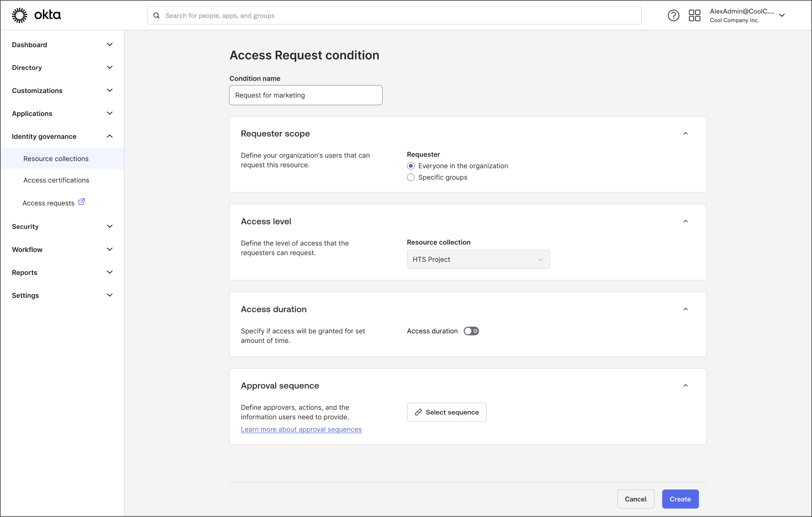Enable the Access duration toggle
The image size is (812, 517).
point(471,331)
